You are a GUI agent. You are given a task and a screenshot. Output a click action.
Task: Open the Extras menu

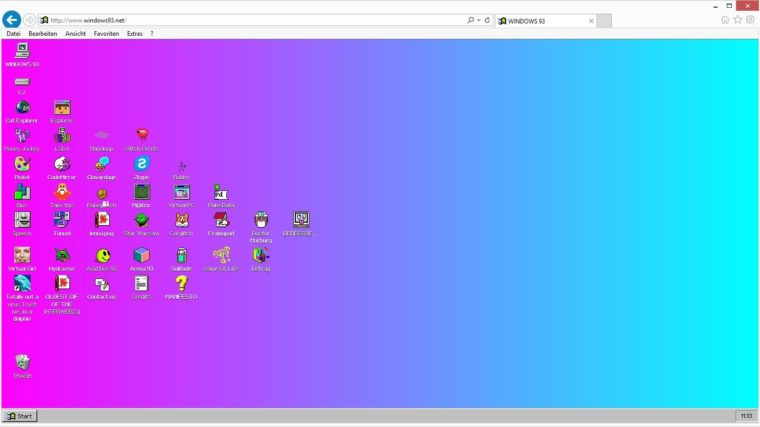[135, 33]
